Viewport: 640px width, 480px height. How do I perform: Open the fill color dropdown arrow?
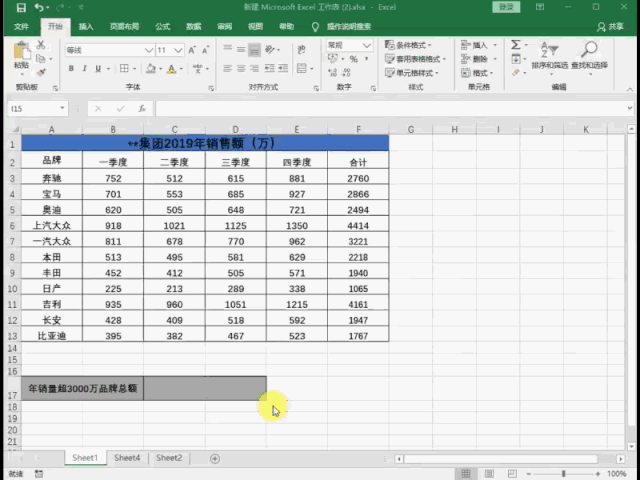pos(160,69)
